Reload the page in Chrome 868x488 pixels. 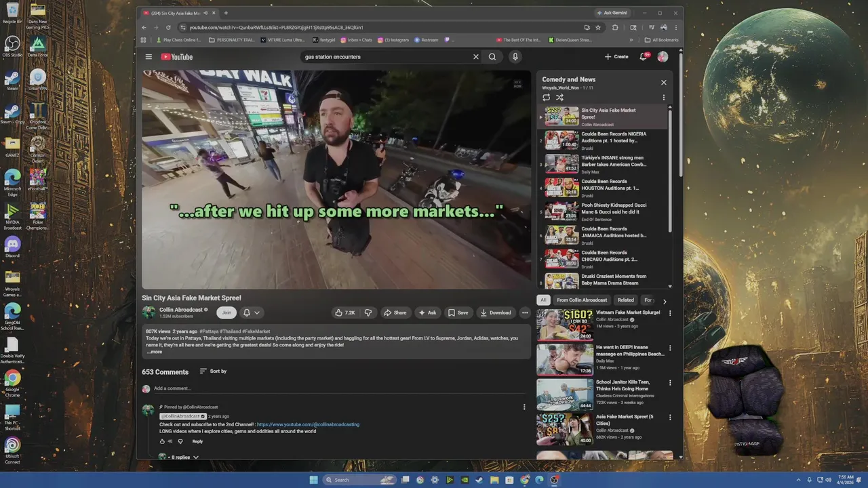(x=167, y=27)
